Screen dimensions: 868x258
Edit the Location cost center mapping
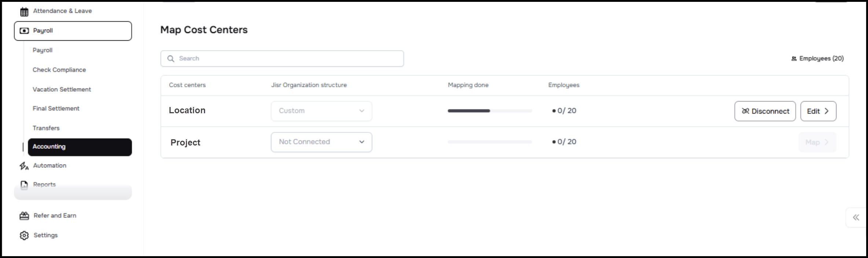pyautogui.click(x=818, y=111)
